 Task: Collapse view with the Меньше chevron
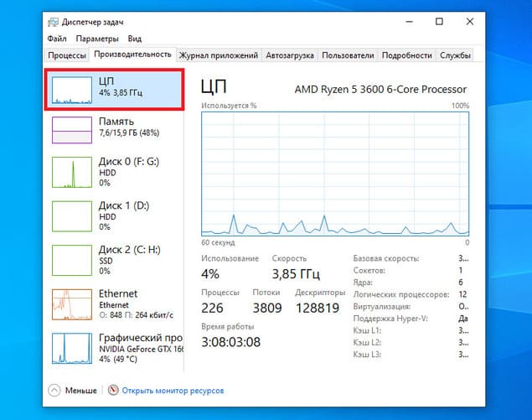[x=54, y=391]
